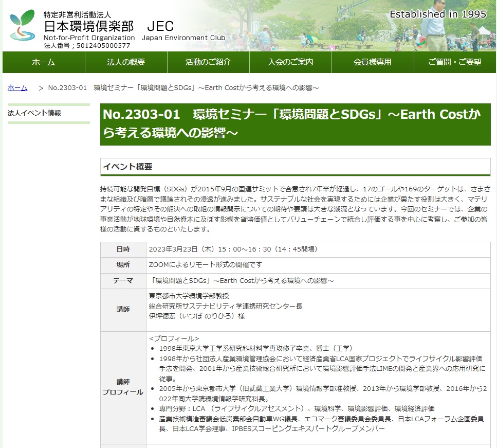Click the Not-for-Profit Organization Japan Environment Club text
The image size is (497, 448).
134,38
